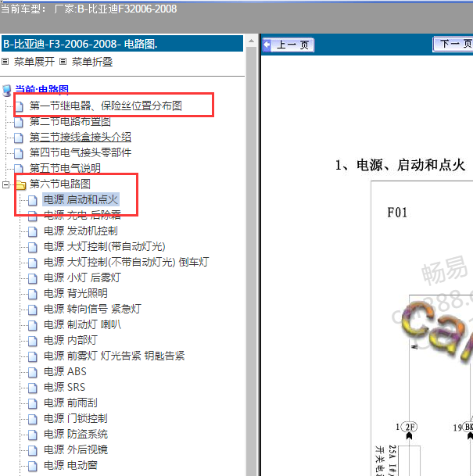Open 电源 大灯控制(不带自动灯光) 倒车灯 page
Screen dimensions: 473x476
coord(127,262)
